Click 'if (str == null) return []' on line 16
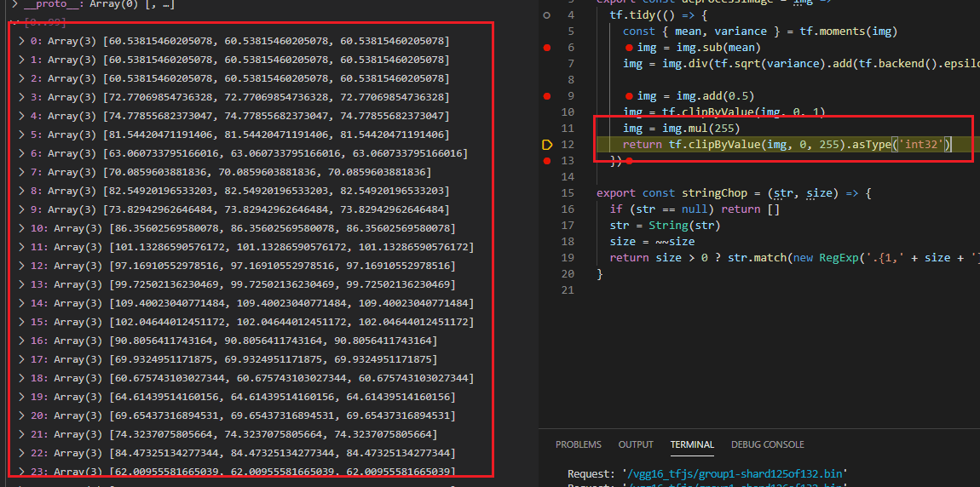 [x=695, y=209]
